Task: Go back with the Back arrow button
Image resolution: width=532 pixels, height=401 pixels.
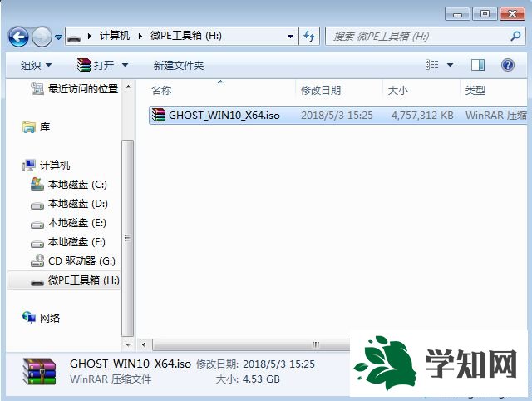Action: pos(18,37)
